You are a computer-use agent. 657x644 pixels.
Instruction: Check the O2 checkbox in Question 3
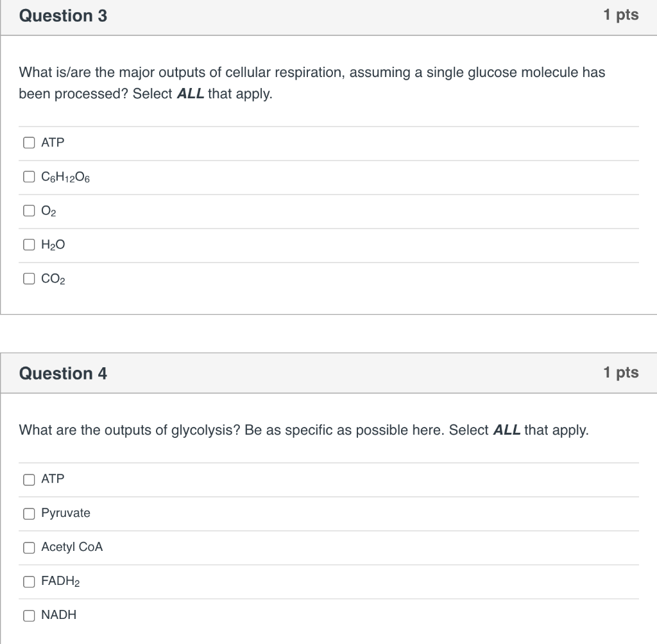[x=29, y=211]
